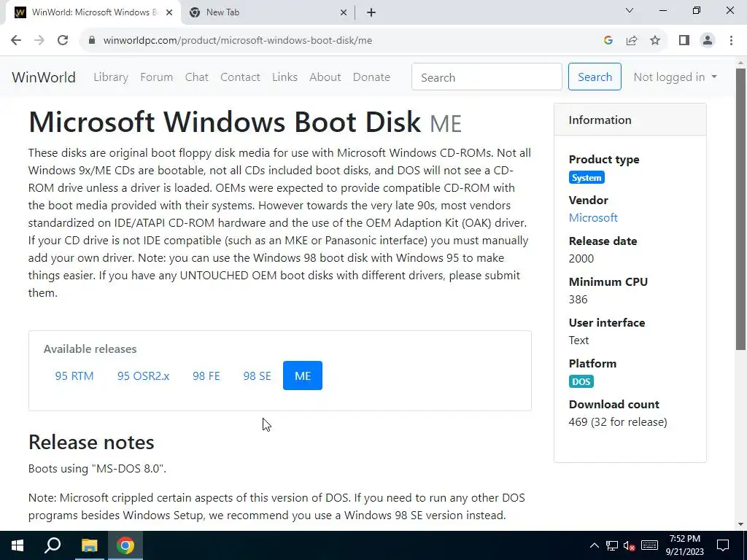Open the network tray icon
The image size is (747, 560).
pos(612,545)
